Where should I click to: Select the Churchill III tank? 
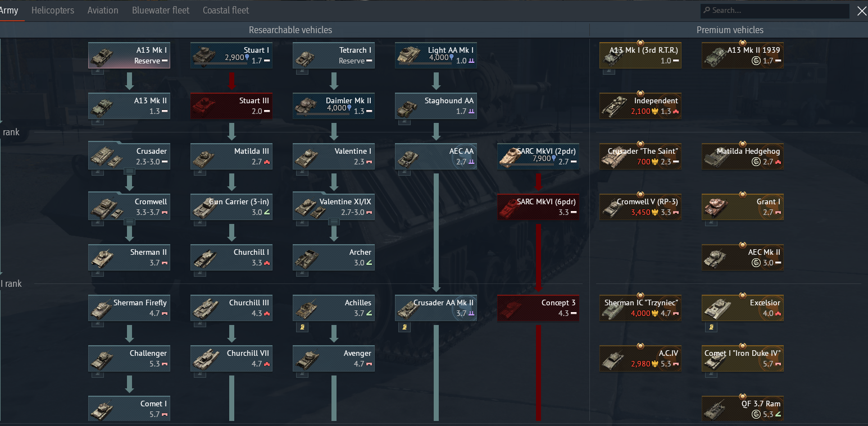pos(231,308)
